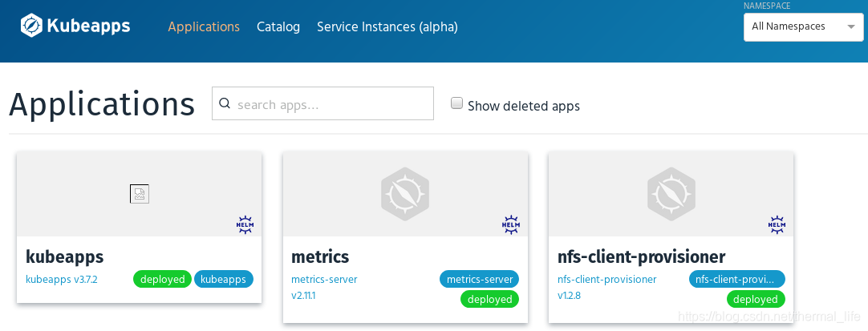The image size is (868, 331).
Task: Click the Applications page heading
Action: 102,104
